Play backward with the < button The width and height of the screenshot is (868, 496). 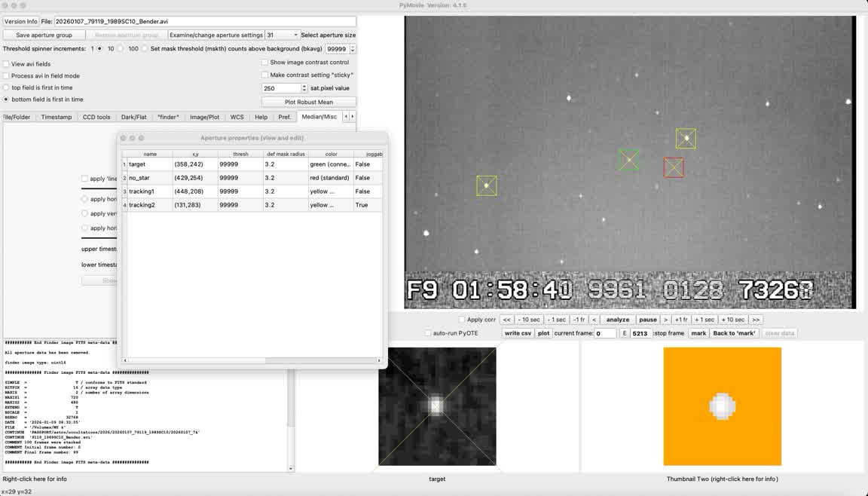click(594, 320)
